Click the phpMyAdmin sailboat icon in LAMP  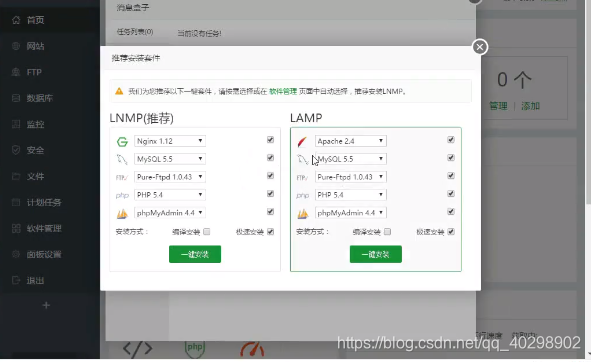pyautogui.click(x=303, y=213)
